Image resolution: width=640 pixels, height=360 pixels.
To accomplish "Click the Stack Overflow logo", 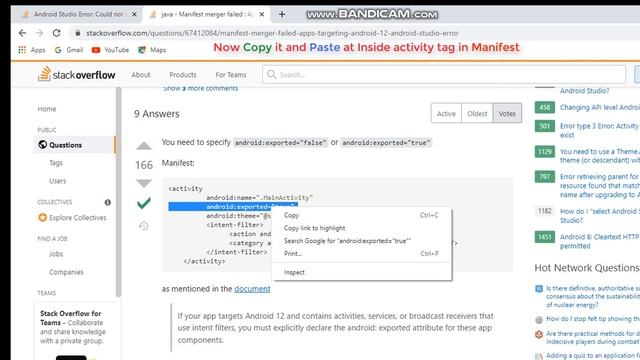I will coord(76,74).
